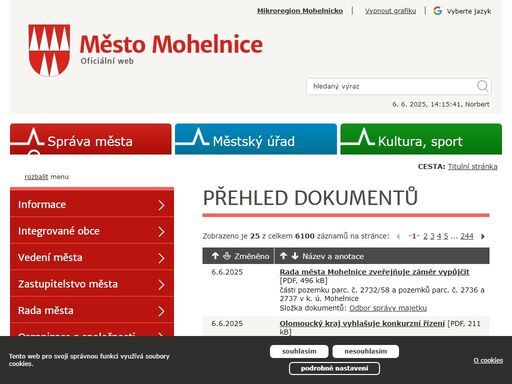Viewport: 512px width, 384px height.
Task: Click the Google translate language icon
Action: [437, 11]
